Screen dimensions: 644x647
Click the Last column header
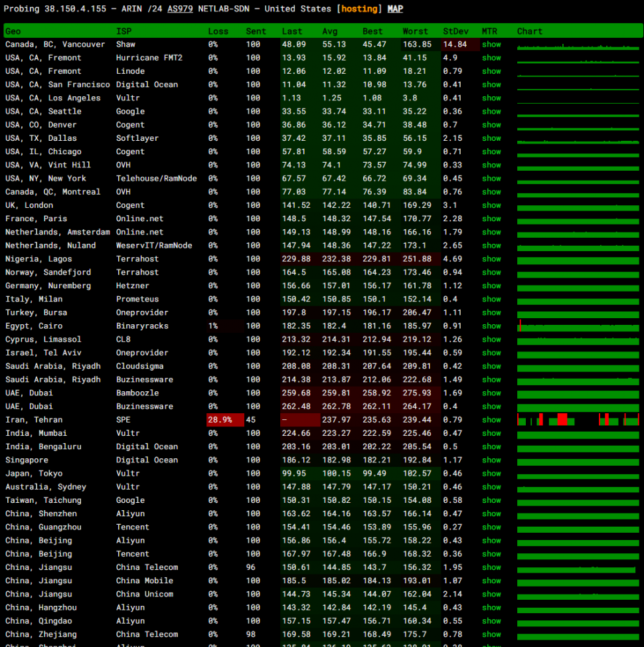point(292,31)
